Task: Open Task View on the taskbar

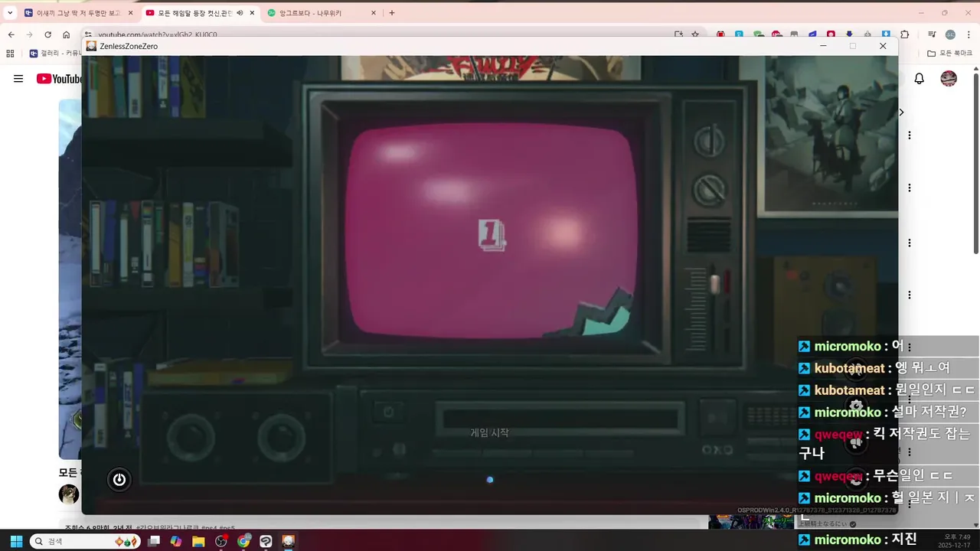Action: [x=154, y=541]
